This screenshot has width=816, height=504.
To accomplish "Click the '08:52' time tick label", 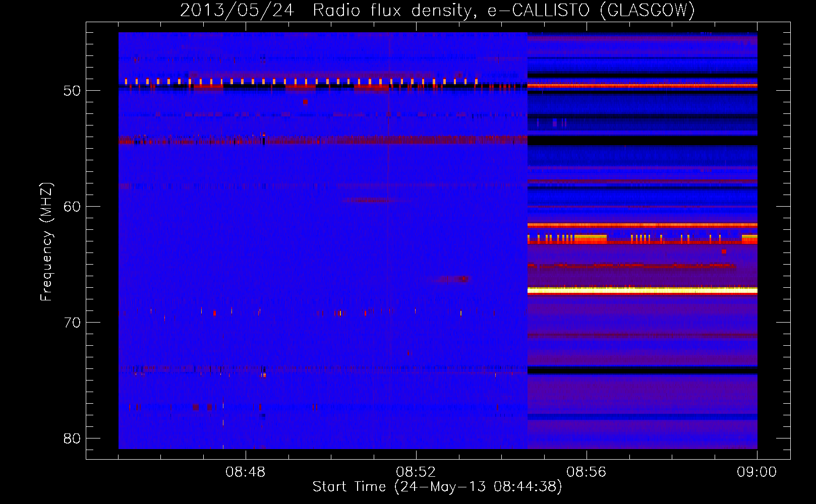I will [x=416, y=472].
